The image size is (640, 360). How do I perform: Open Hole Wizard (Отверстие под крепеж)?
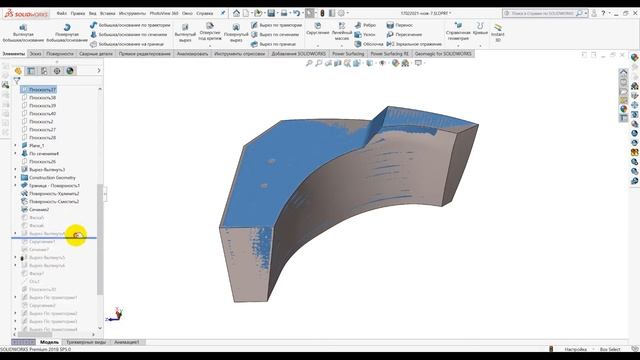210,32
